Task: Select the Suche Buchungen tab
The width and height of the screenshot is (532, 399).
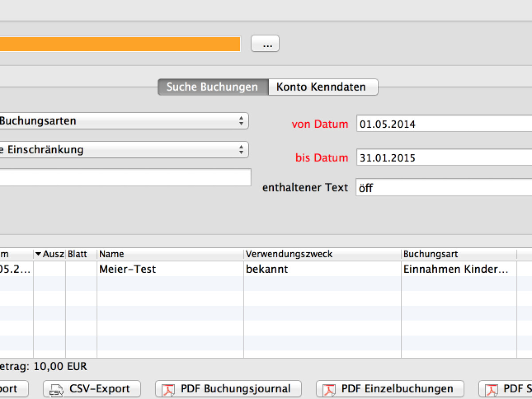Action: click(x=212, y=87)
